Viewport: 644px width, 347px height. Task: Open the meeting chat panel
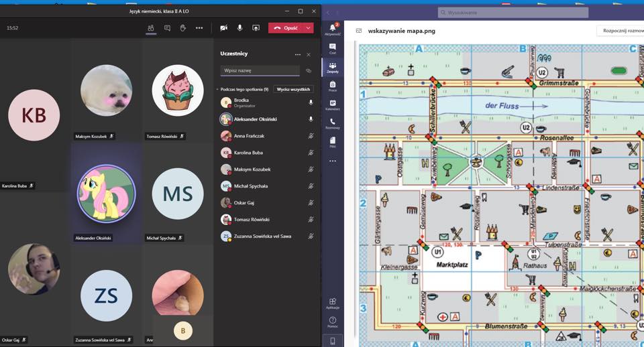pyautogui.click(x=167, y=28)
